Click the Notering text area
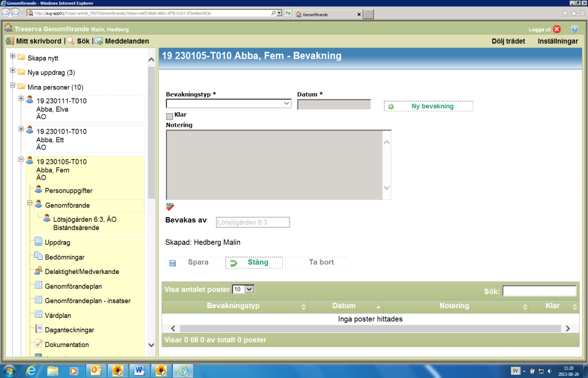 (275, 165)
